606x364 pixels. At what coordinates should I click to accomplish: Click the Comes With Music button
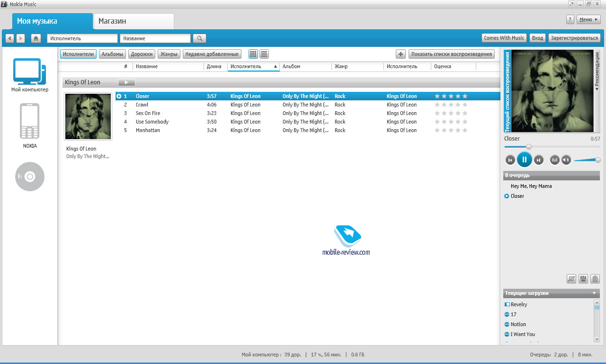pyautogui.click(x=504, y=38)
